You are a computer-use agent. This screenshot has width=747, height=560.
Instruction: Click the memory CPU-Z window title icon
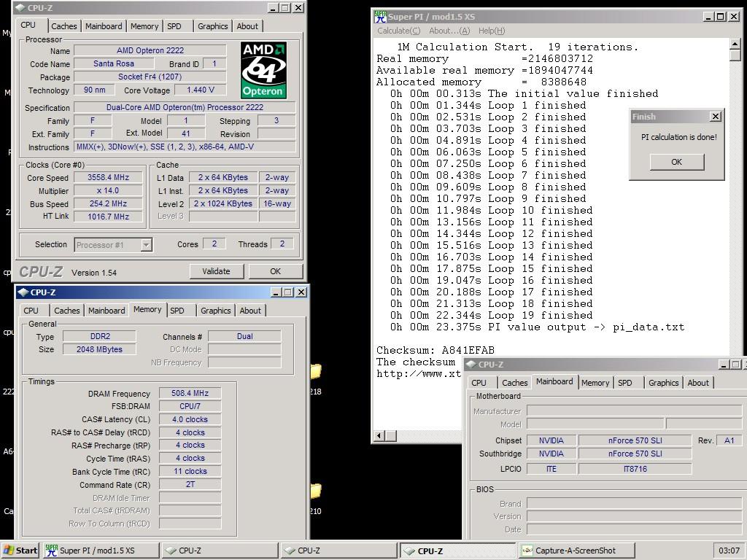23,292
